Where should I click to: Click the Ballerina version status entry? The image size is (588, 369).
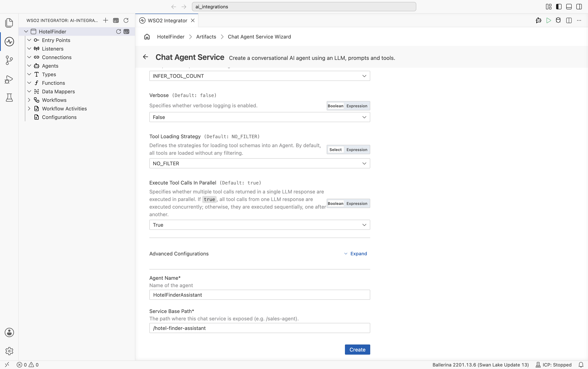(480, 365)
